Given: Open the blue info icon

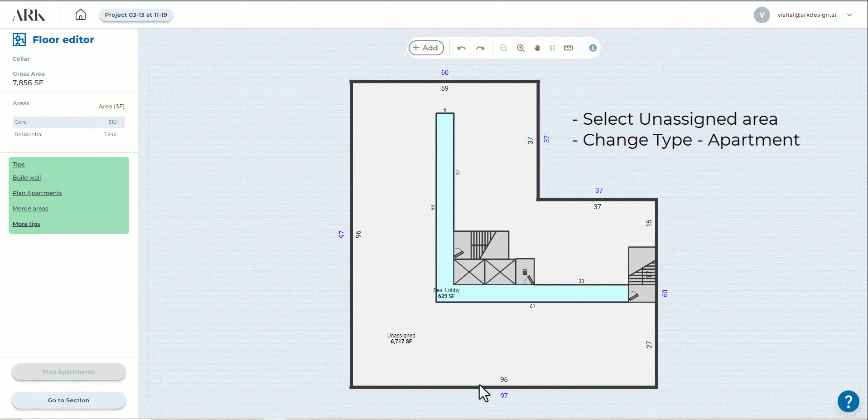Looking at the screenshot, I should 593,48.
